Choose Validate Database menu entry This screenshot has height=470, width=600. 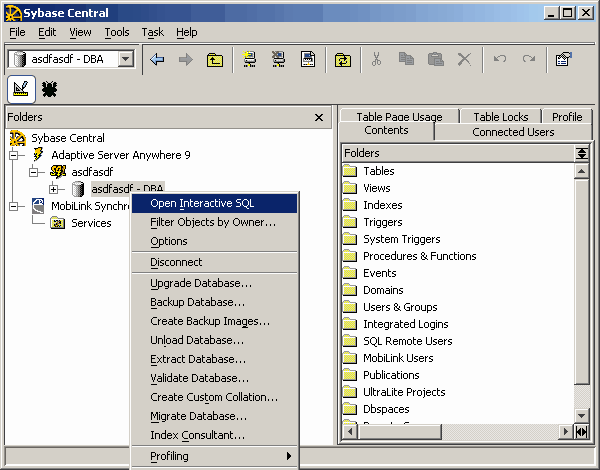214,378
